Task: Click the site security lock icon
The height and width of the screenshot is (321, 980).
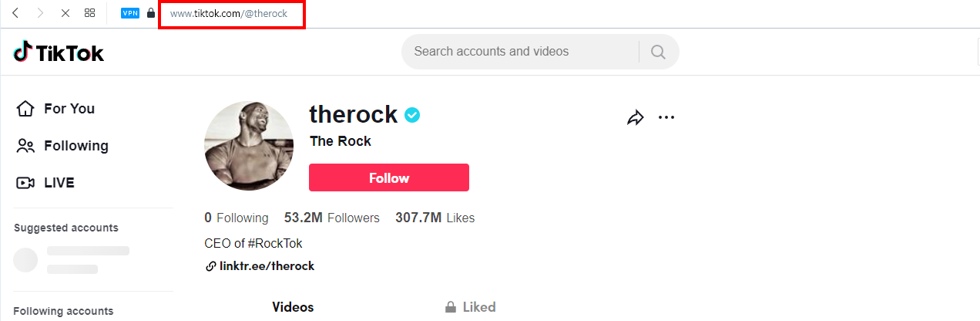Action: click(x=151, y=14)
